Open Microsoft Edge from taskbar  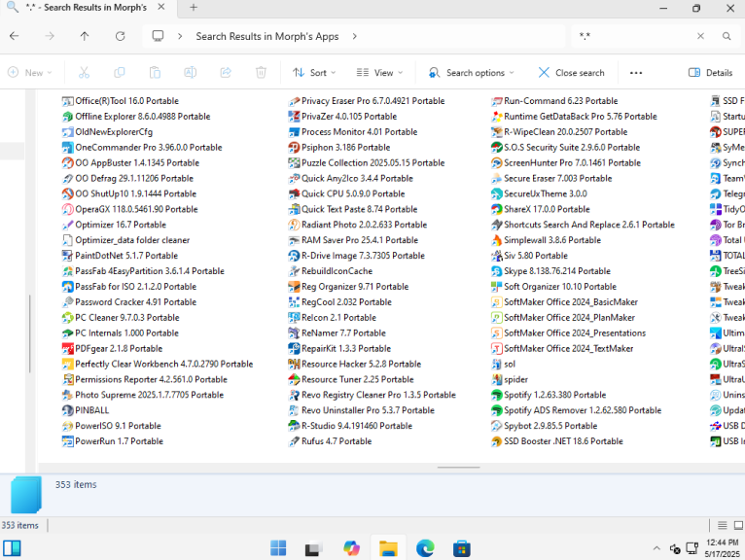point(425,548)
